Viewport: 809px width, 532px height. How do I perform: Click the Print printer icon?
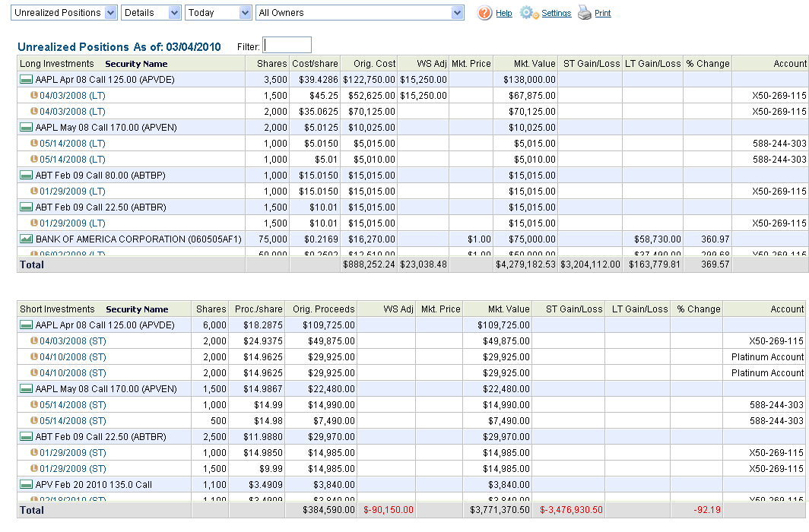coord(585,13)
